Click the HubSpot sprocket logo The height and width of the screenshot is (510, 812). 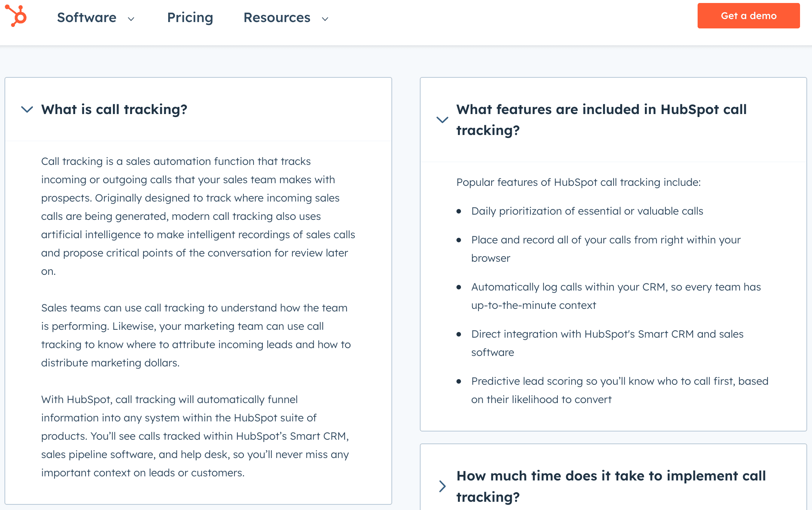coord(18,16)
